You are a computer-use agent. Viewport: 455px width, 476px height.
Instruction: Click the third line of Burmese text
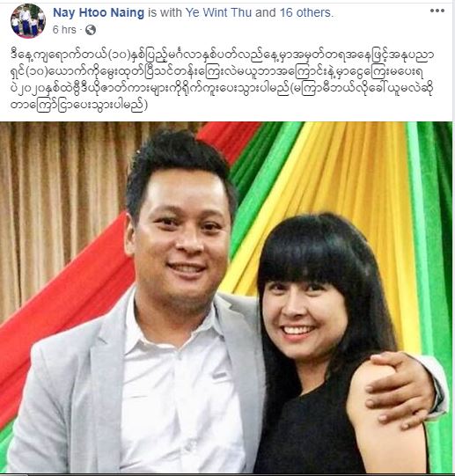(222, 89)
